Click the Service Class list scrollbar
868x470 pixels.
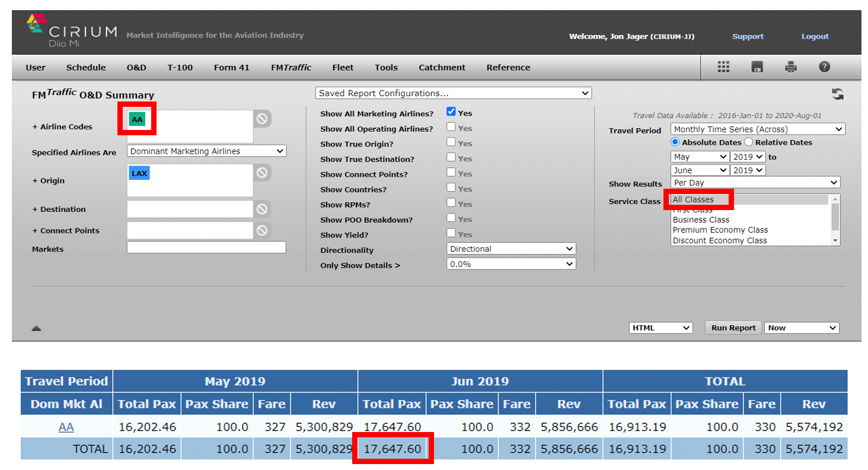pos(835,220)
